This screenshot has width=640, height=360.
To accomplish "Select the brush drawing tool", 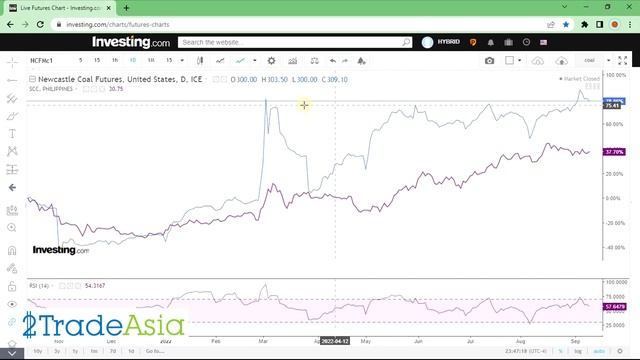I will [x=12, y=116].
